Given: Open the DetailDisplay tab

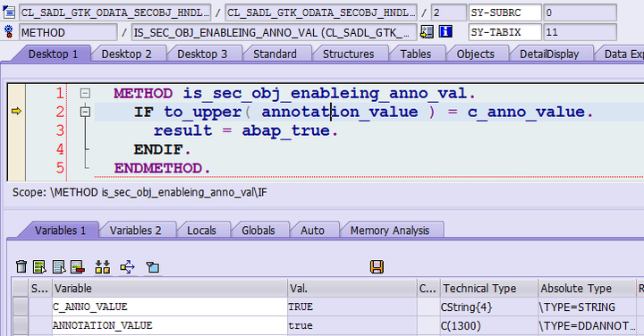Looking at the screenshot, I should click(549, 55).
